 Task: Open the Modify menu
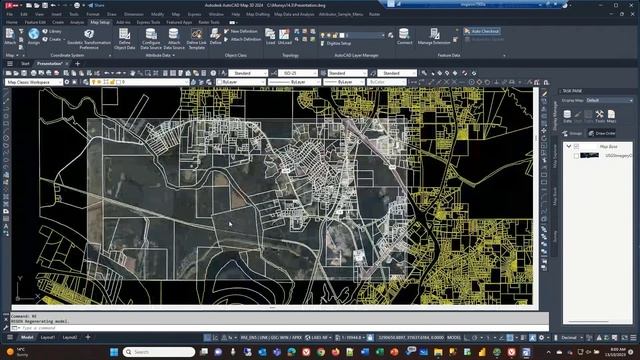(157, 14)
